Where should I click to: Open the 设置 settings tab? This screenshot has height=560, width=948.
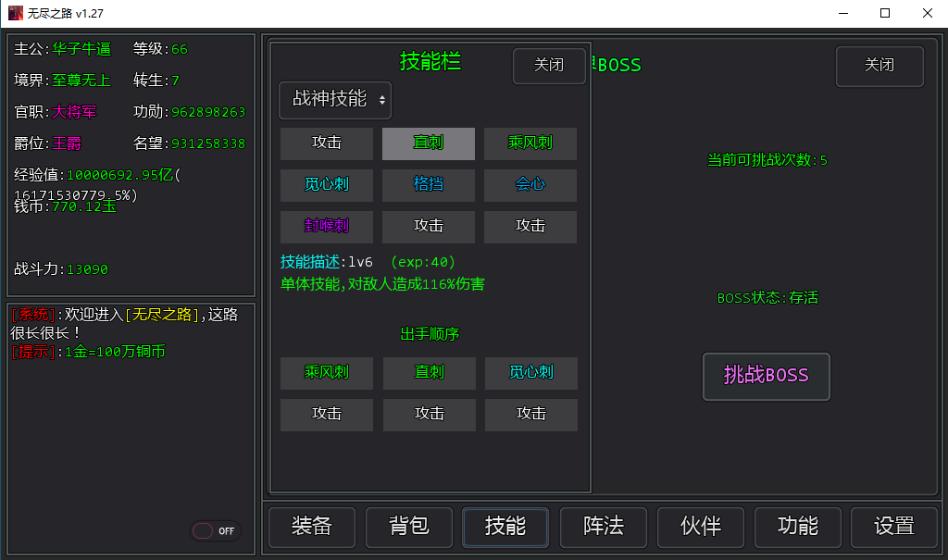894,527
